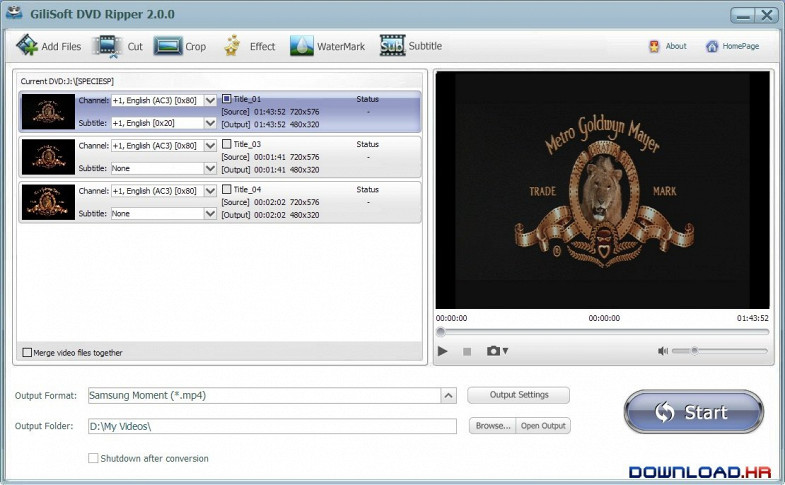Click the Browse... button
This screenshot has width=785, height=485.
[x=493, y=426]
